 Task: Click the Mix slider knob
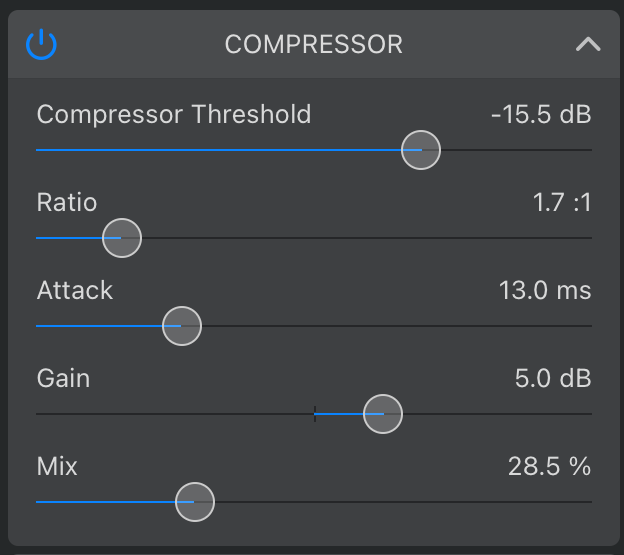195,502
